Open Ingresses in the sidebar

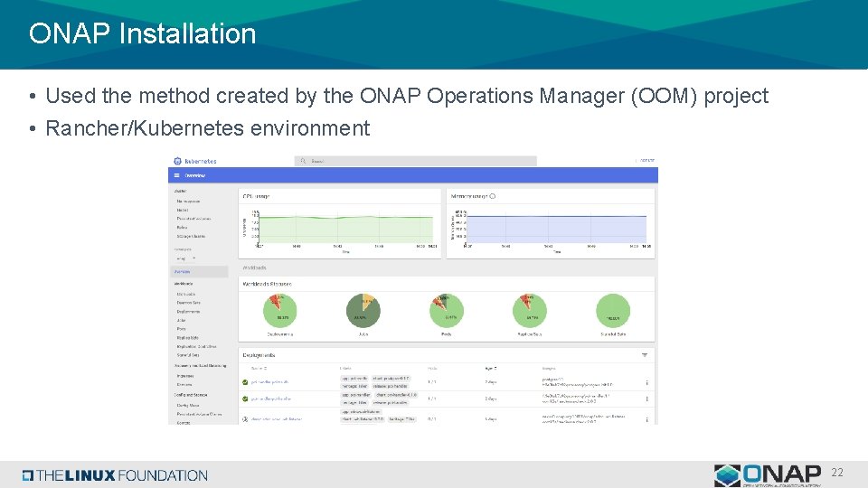pyautogui.click(x=184, y=376)
